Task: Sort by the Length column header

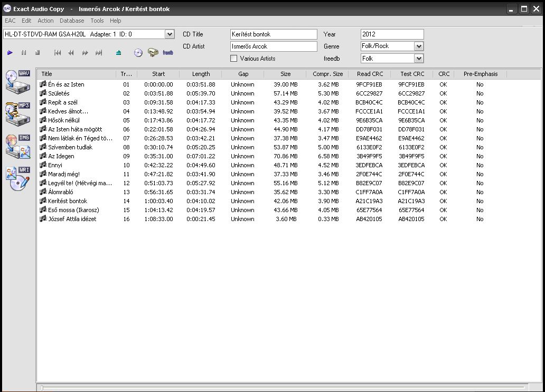Action: tap(201, 74)
